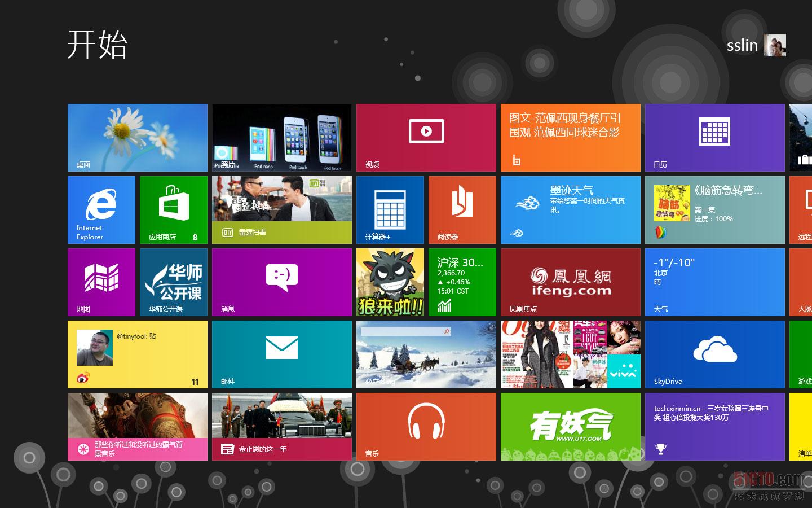Image resolution: width=812 pixels, height=508 pixels.
Task: Open the 照片 photos tile with iPods
Action: [x=282, y=138]
